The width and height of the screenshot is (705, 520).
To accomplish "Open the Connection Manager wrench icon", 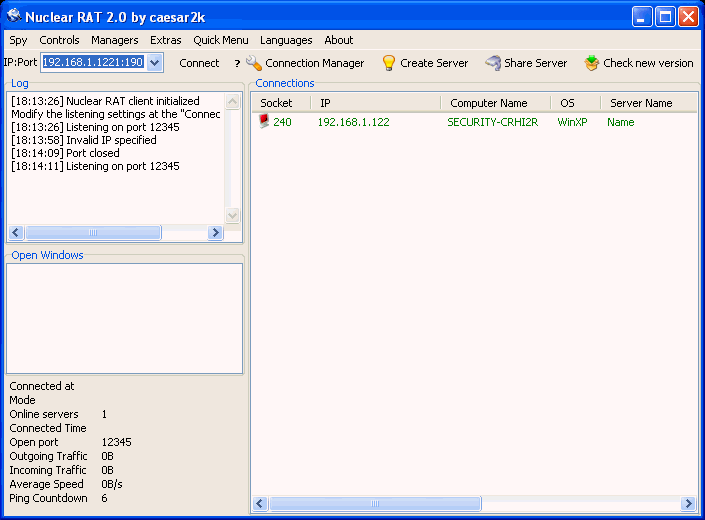I will [254, 63].
